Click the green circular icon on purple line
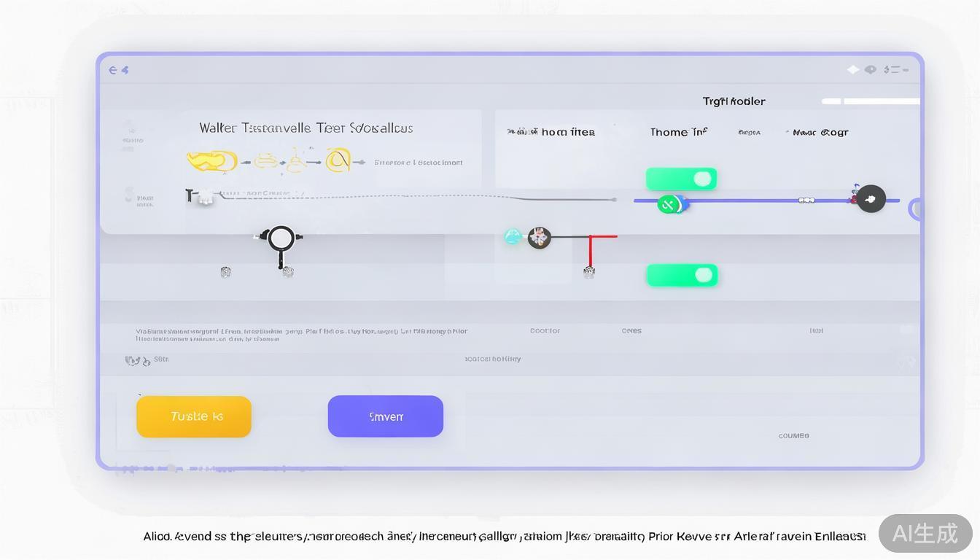This screenshot has height=560, width=980. pyautogui.click(x=668, y=204)
